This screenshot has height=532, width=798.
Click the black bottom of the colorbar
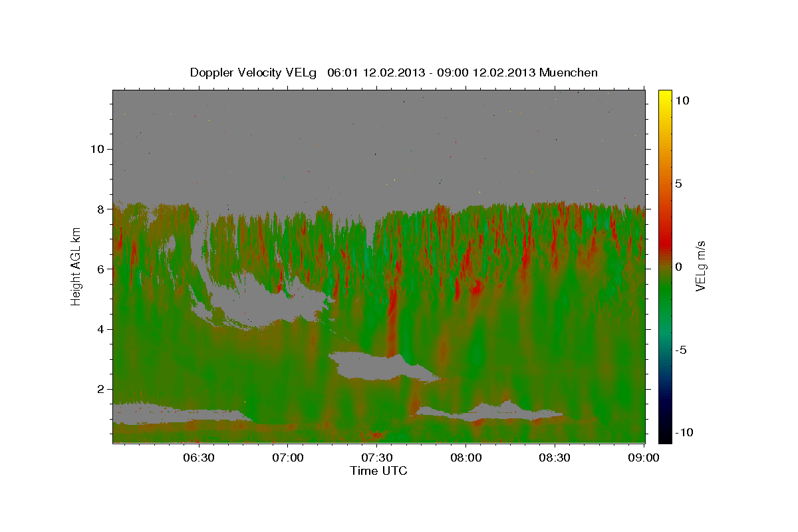point(664,436)
